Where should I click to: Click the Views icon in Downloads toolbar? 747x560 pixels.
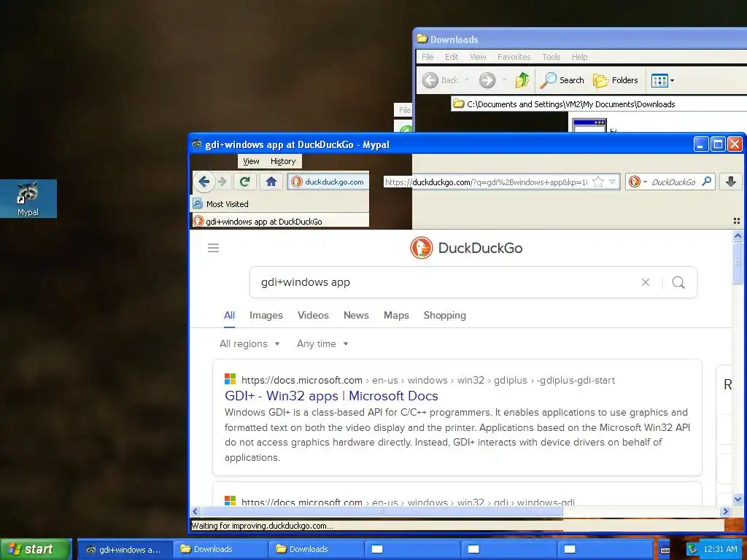(659, 80)
